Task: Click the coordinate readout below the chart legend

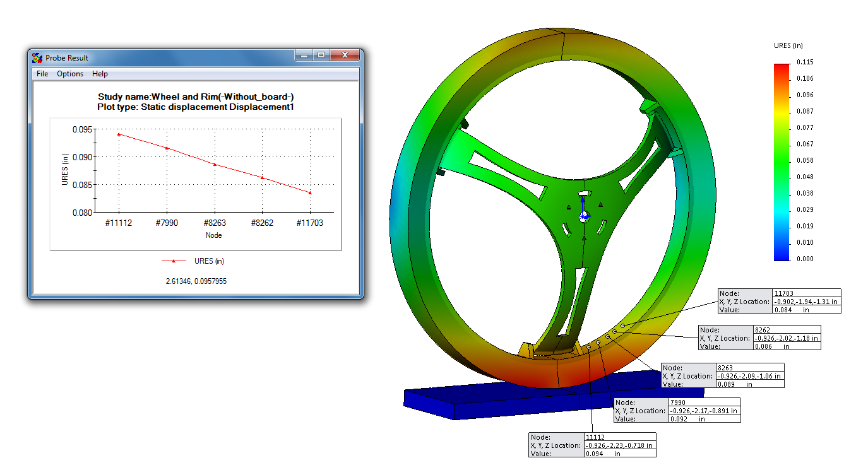Action: [x=195, y=281]
